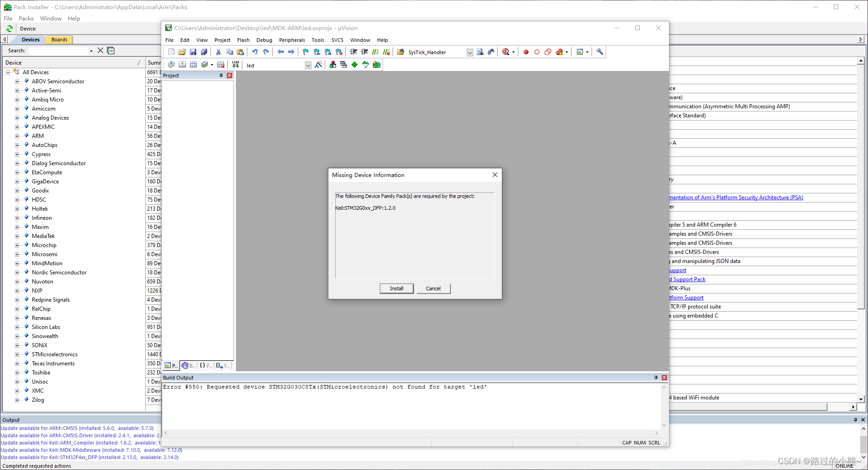Screen dimensions: 868x470
Task: Click the New file icon in µVision toolbar
Action: point(171,52)
